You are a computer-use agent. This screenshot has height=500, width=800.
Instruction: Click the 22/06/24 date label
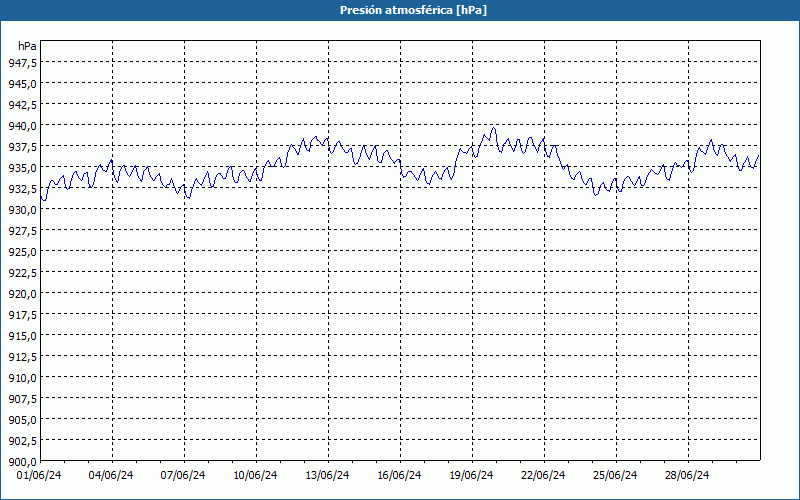(543, 476)
